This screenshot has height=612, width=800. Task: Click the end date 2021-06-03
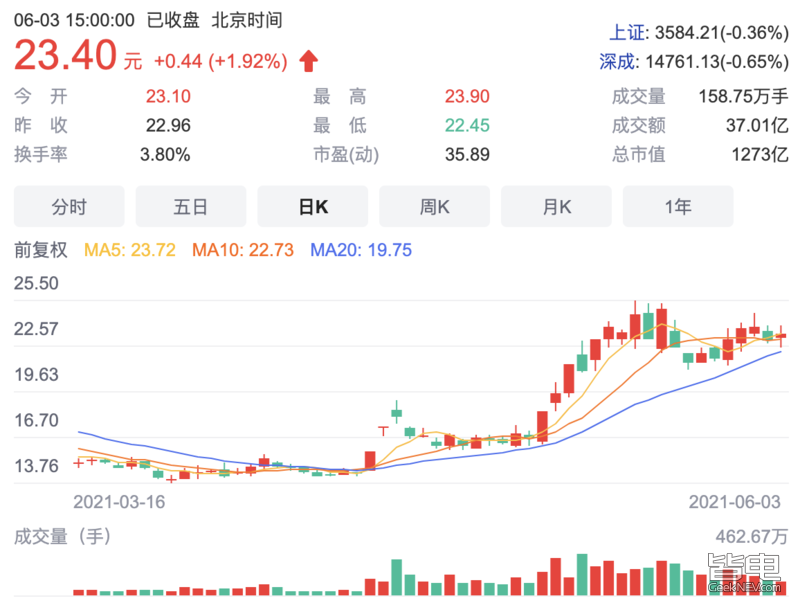[735, 502]
